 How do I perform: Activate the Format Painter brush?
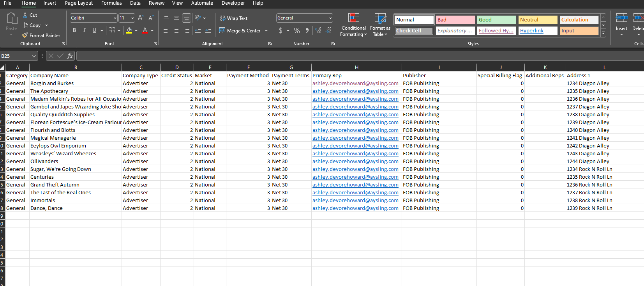25,35
